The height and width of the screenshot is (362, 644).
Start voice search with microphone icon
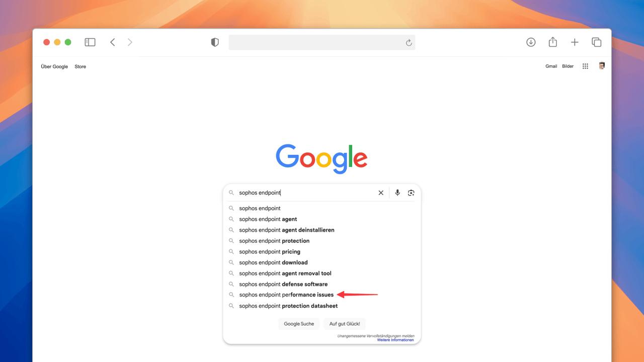(397, 193)
